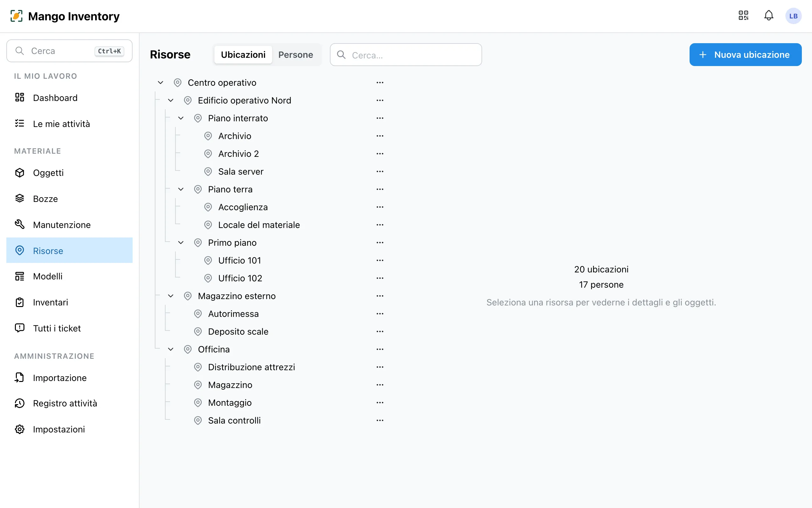The height and width of the screenshot is (508, 812).
Task: Focus the sidebar Cerca search box
Action: click(x=69, y=51)
